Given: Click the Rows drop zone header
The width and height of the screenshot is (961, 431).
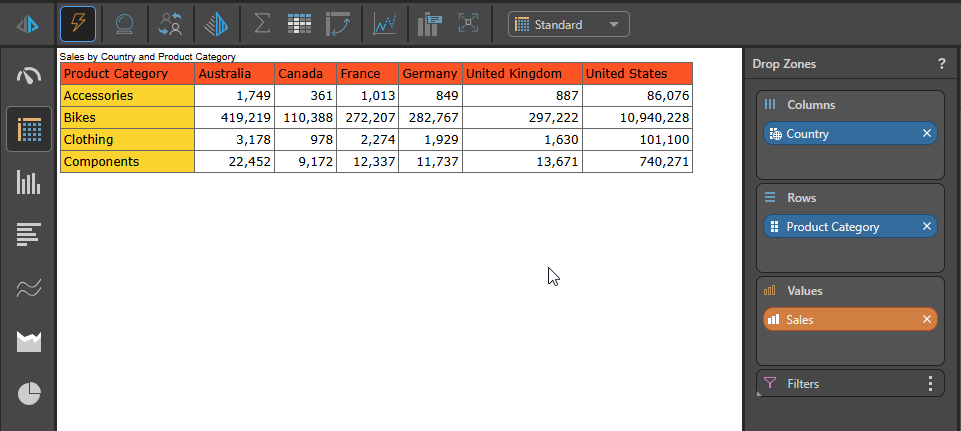Looking at the screenshot, I should click(x=802, y=198).
